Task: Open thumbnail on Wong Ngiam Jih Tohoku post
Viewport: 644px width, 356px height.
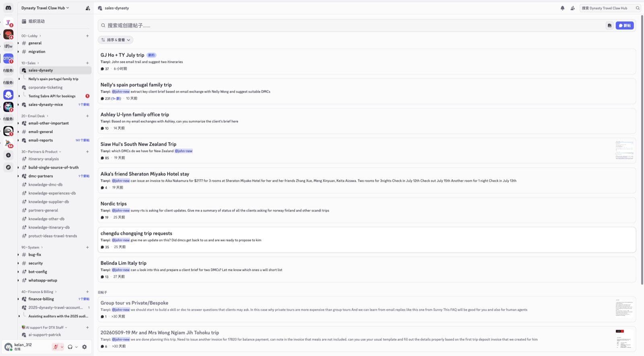Action: pos(624,339)
